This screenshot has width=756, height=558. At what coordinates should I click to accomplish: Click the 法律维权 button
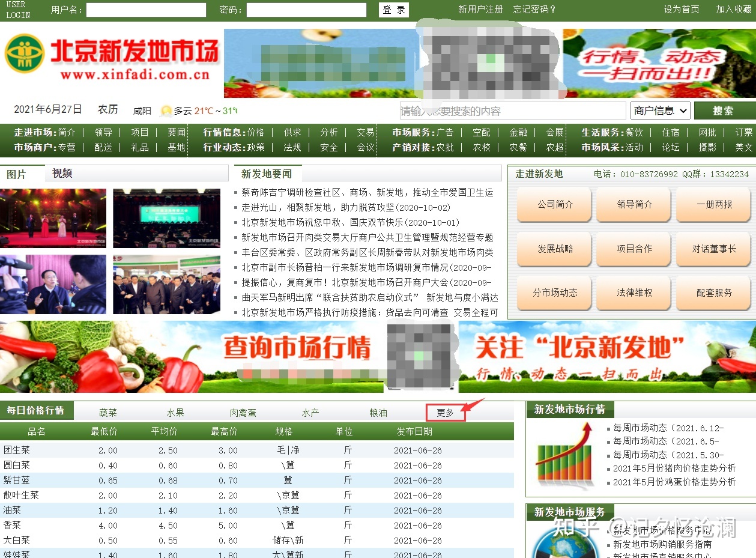click(634, 293)
